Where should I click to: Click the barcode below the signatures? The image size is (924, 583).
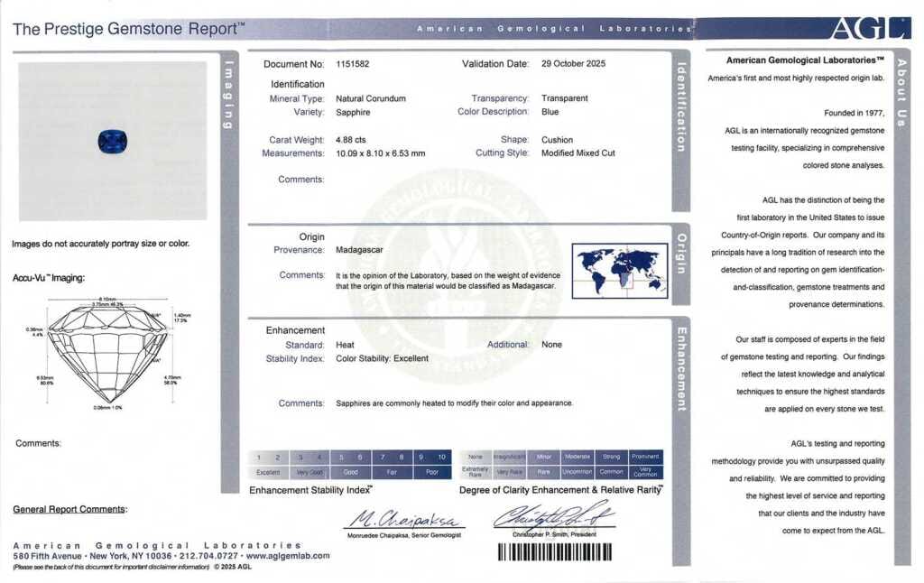click(x=555, y=552)
